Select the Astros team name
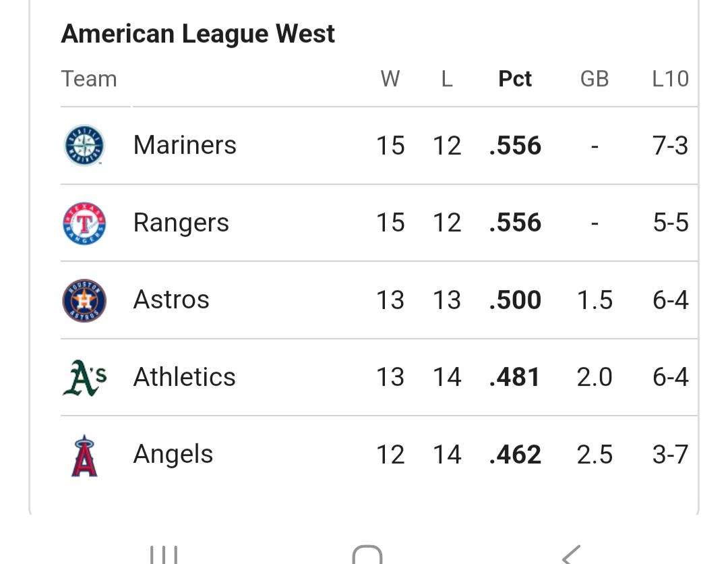The height and width of the screenshot is (564, 728). click(x=171, y=300)
